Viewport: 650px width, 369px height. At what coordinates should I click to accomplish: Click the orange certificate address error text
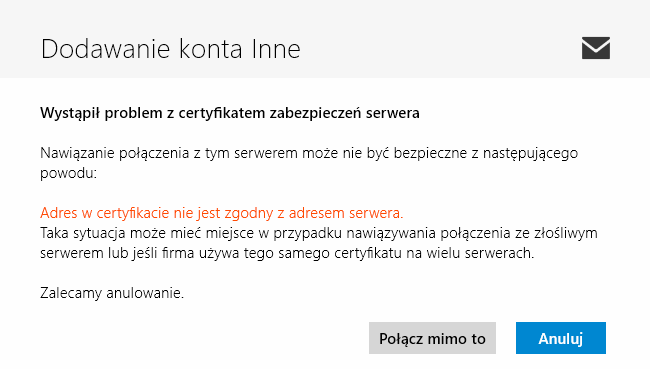point(222,213)
